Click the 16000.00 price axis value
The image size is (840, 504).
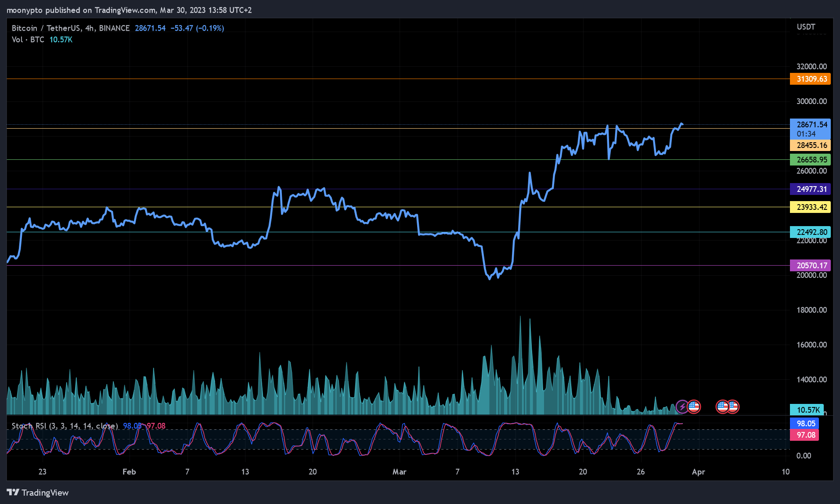(x=812, y=345)
